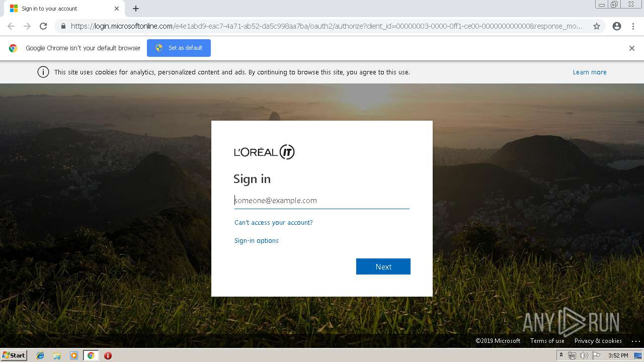Click the footer ellipsis more options
The height and width of the screenshot is (362, 644).
tap(635, 341)
